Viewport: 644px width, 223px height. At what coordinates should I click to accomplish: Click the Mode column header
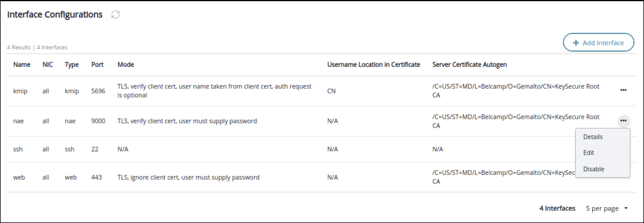(126, 65)
